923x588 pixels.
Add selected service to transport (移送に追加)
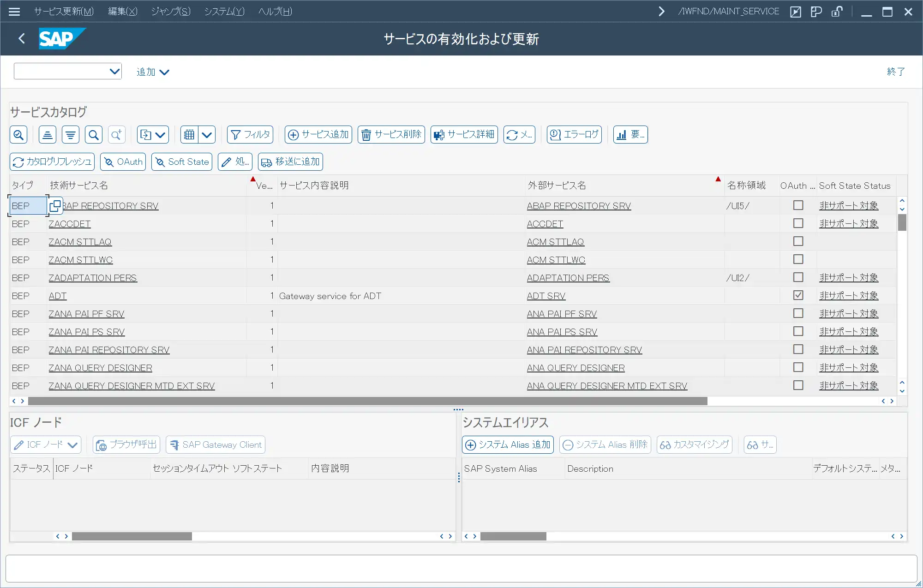click(290, 162)
